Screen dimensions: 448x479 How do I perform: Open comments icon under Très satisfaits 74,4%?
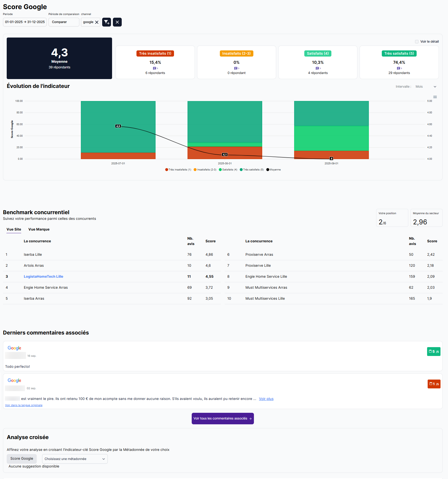click(x=399, y=68)
